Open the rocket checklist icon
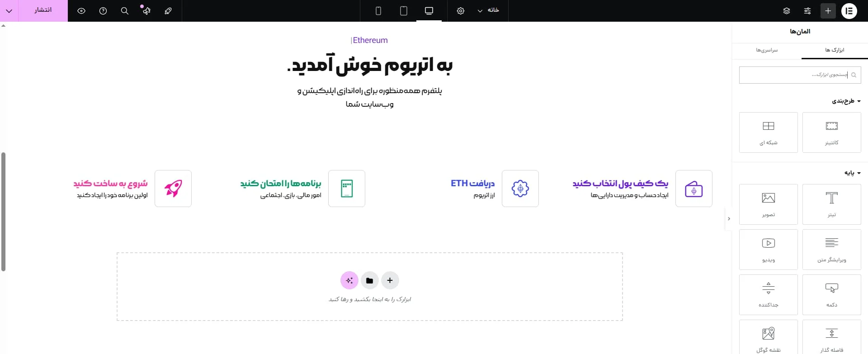The width and height of the screenshot is (868, 354). coord(168,11)
